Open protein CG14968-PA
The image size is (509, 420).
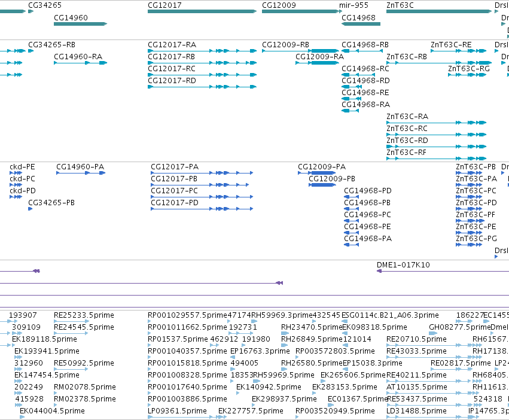coord(368,239)
